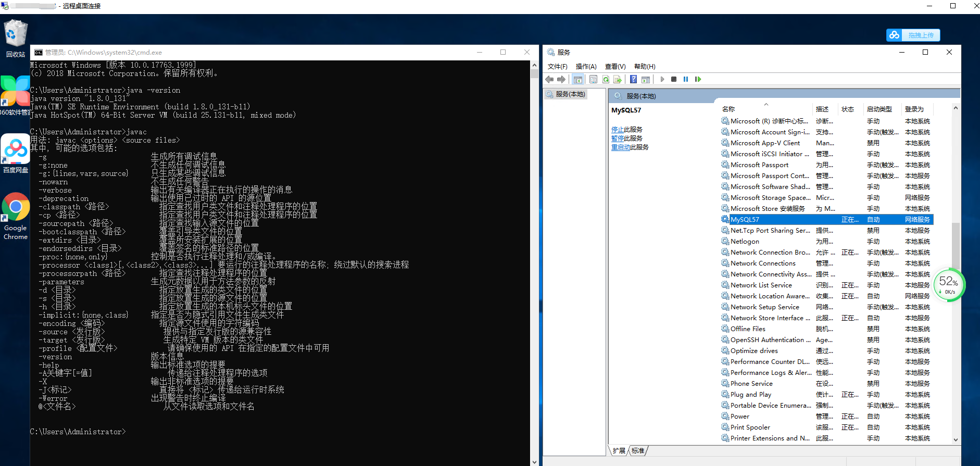Click the cmd window scrollbar down arrow
980x466 pixels.
pos(534,462)
